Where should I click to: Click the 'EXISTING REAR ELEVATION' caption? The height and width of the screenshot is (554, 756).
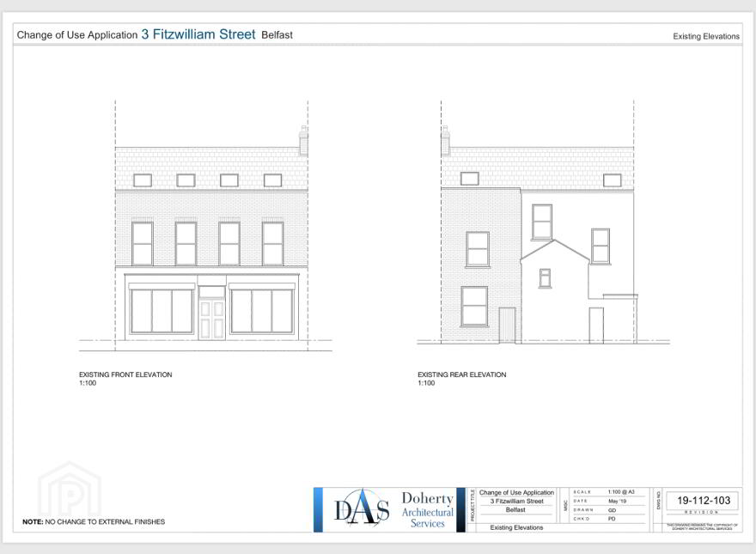coord(462,374)
